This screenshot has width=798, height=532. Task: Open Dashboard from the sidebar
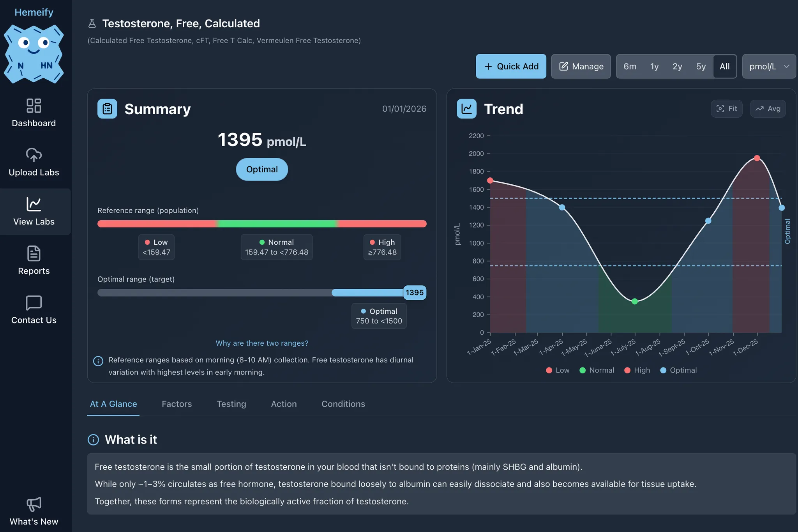(x=34, y=113)
